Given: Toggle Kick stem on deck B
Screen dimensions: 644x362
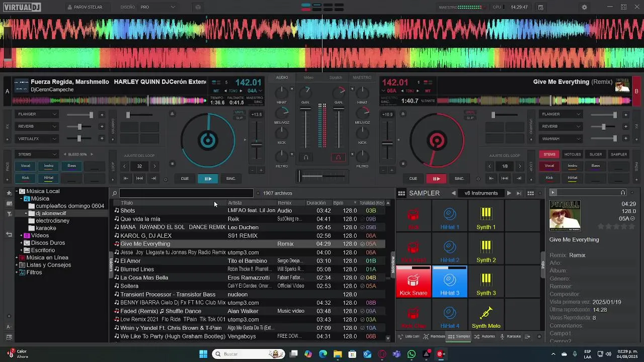Looking at the screenshot, I should coord(549,178).
